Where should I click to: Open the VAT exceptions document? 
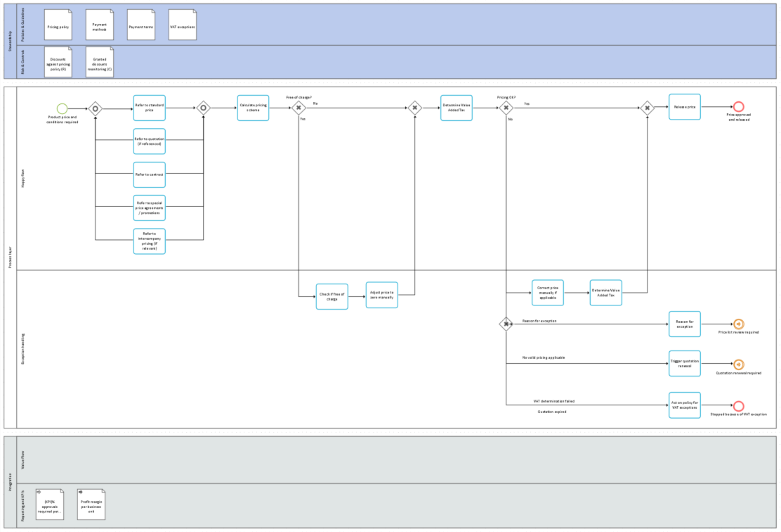pyautogui.click(x=183, y=25)
